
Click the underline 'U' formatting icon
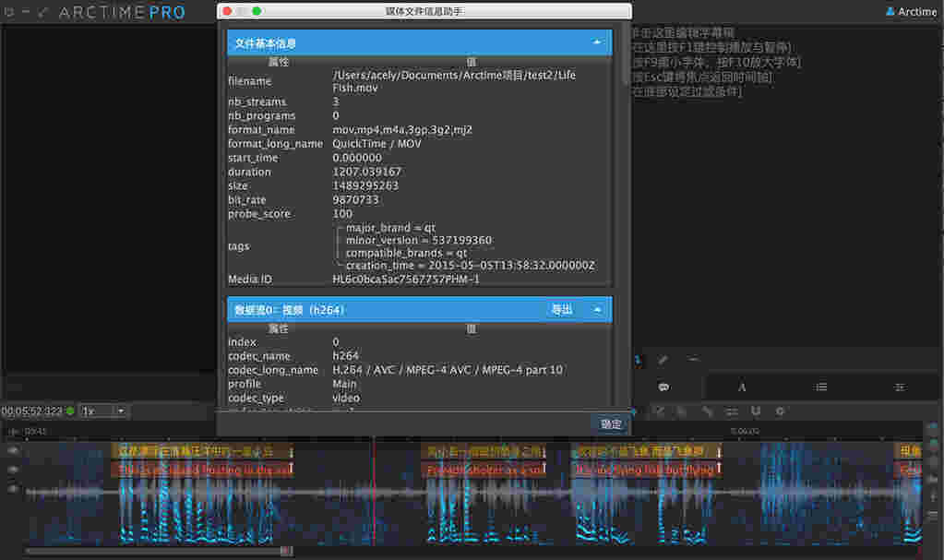click(755, 412)
